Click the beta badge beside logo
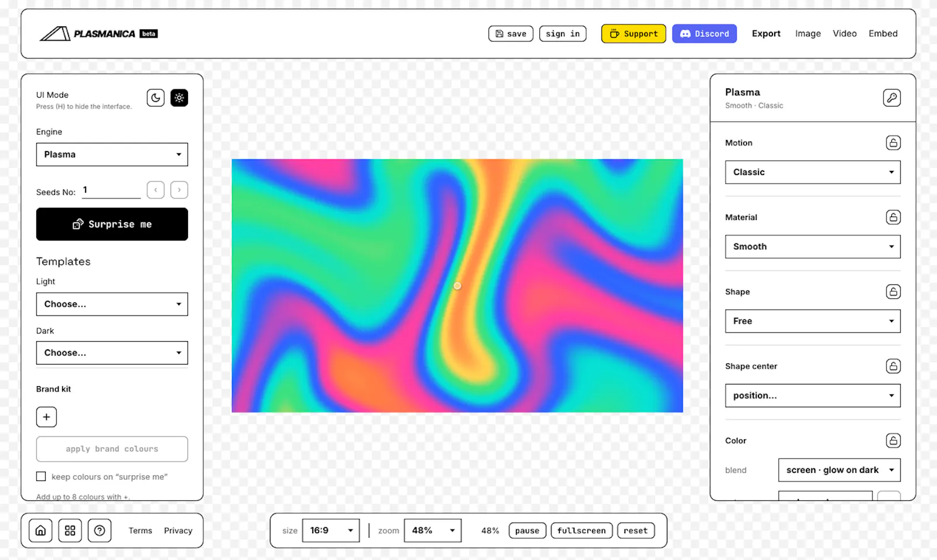937x560 pixels. (149, 34)
